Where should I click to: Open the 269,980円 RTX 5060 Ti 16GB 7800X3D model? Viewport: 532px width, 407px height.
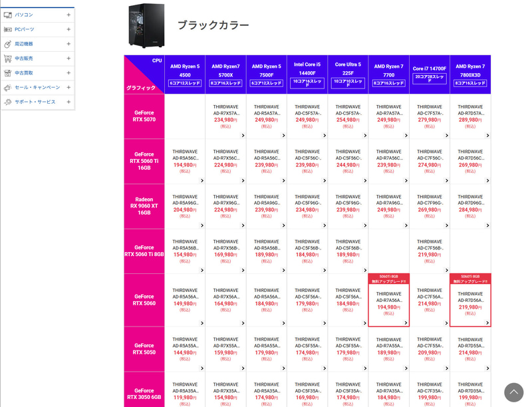pos(470,162)
